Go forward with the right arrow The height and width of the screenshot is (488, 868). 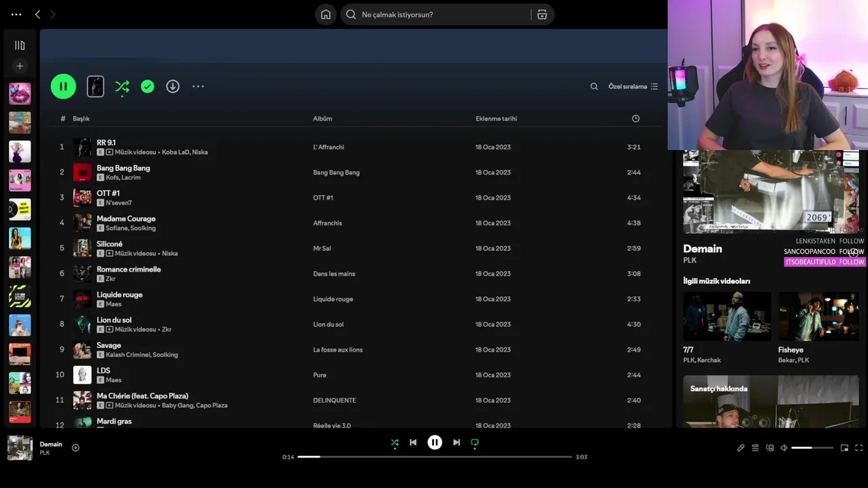53,14
